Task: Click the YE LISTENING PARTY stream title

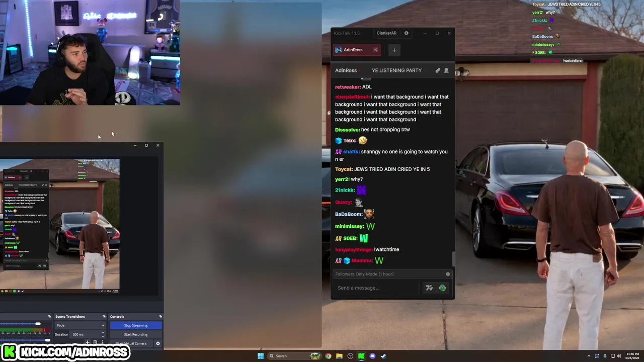Action: tap(396, 70)
